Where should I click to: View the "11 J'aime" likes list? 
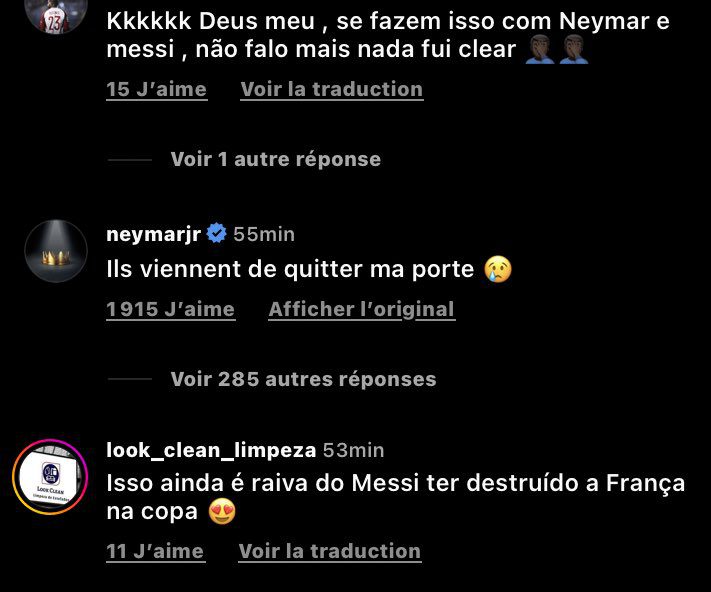pyautogui.click(x=155, y=551)
